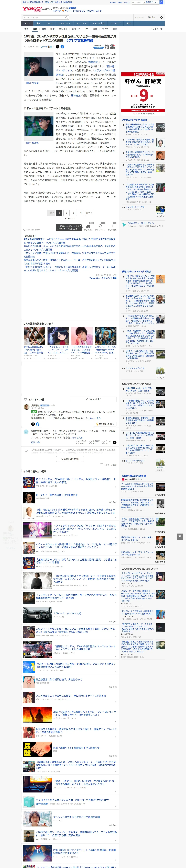Image resolution: width=186 pixels, height=868 pixels.
Task: Go to page 3 of the article
Action: point(74,213)
